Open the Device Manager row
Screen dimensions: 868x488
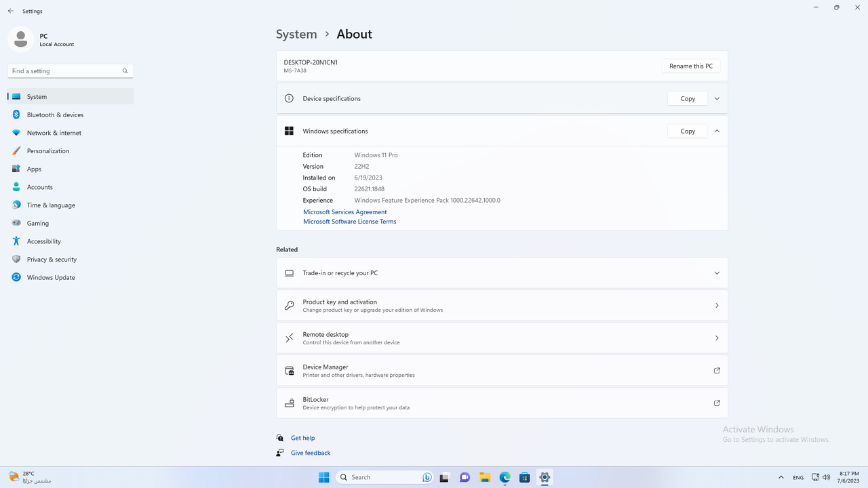click(502, 371)
